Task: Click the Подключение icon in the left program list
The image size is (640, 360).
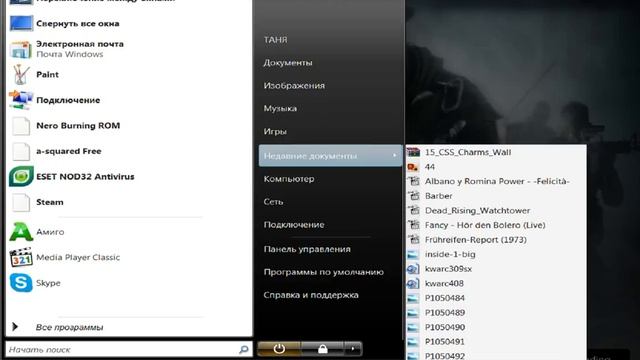Action: [x=20, y=100]
